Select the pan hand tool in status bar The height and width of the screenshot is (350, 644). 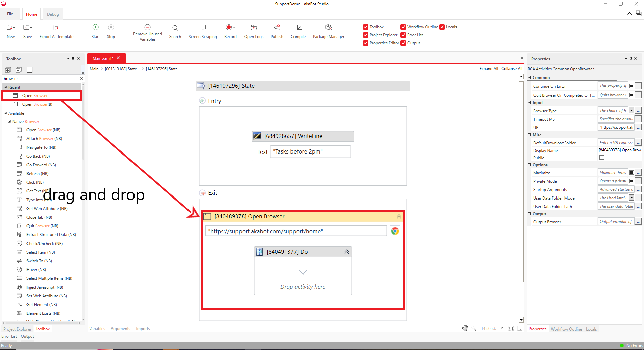[465, 328]
